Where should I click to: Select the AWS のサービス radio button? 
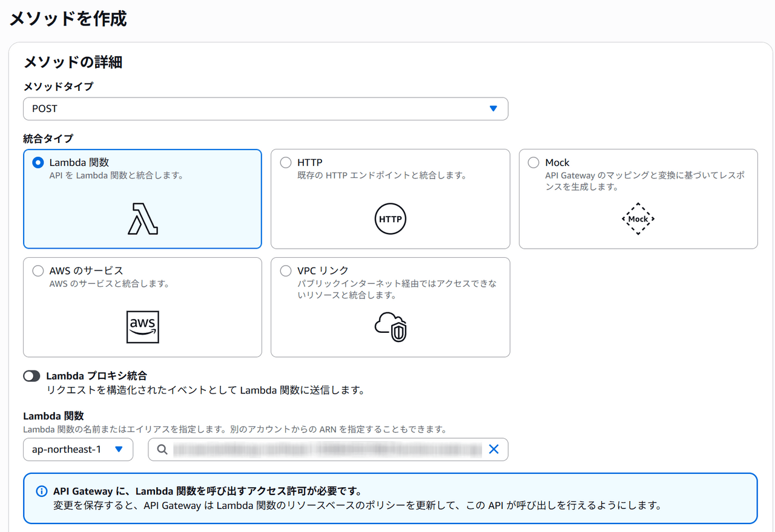[38, 271]
